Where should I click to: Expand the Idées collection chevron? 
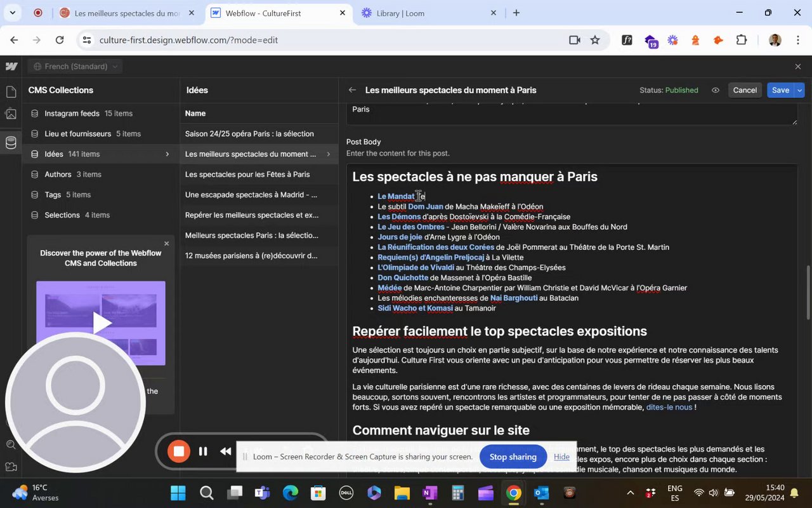point(167,154)
